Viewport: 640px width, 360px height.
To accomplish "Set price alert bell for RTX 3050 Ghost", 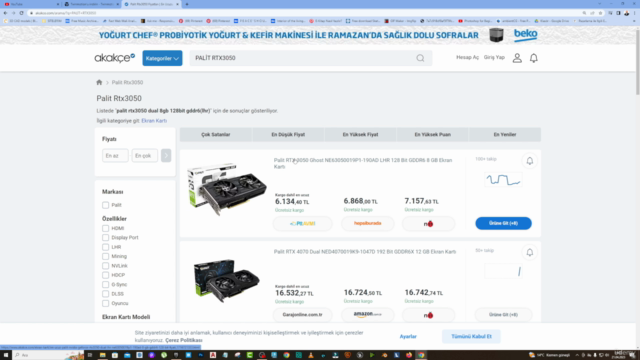I will (x=529, y=161).
